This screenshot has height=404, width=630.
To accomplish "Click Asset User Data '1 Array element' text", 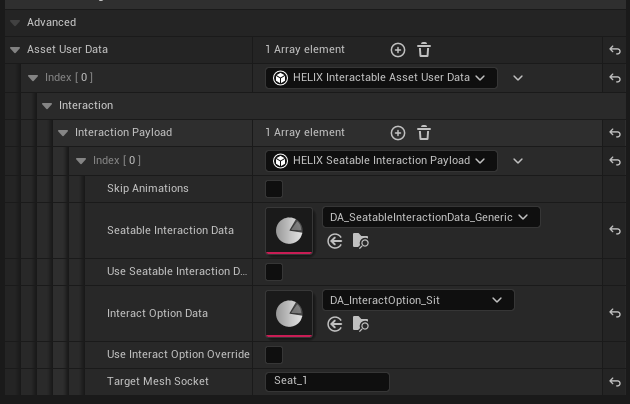I will point(305,49).
